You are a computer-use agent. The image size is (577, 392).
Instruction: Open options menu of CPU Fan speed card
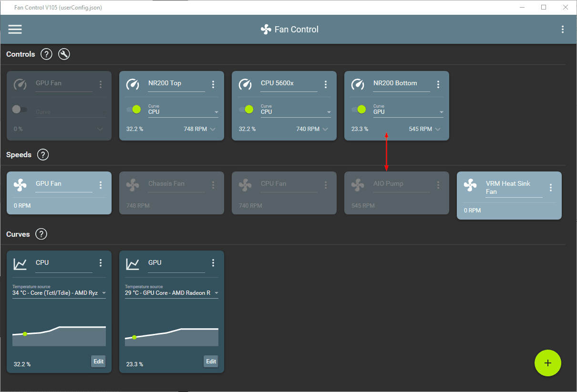pyautogui.click(x=326, y=185)
